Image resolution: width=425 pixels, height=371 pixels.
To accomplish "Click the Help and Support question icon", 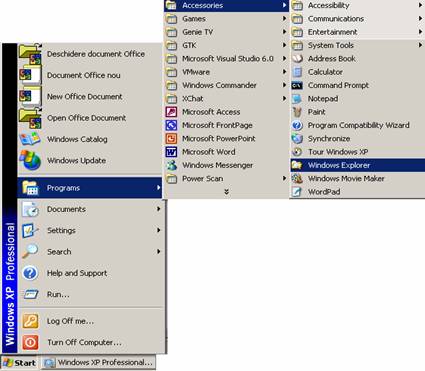I will tap(30, 273).
